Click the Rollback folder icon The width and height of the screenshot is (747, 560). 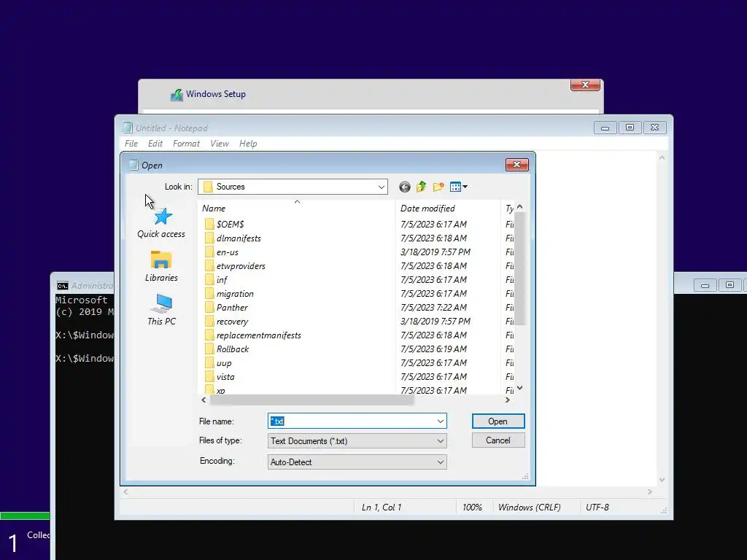coord(209,349)
